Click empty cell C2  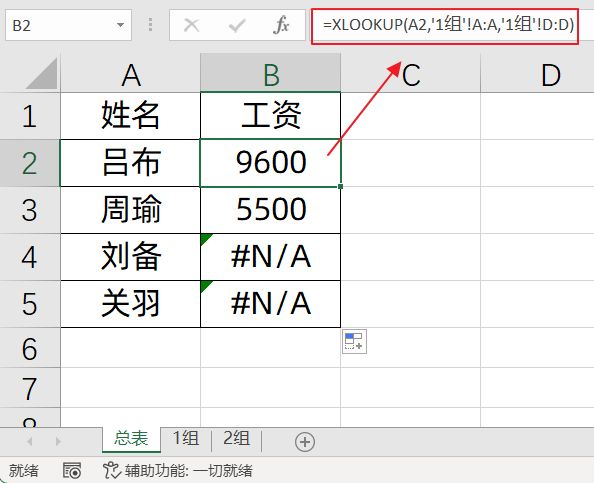411,163
